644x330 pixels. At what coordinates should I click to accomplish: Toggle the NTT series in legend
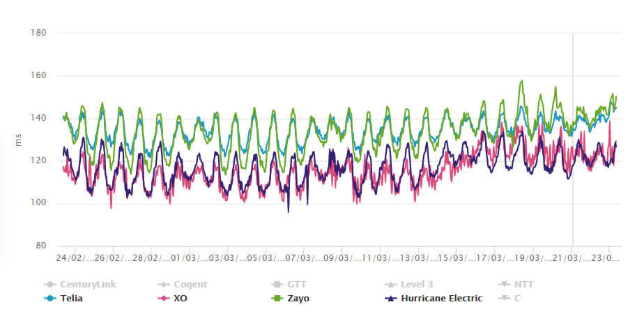(x=516, y=285)
